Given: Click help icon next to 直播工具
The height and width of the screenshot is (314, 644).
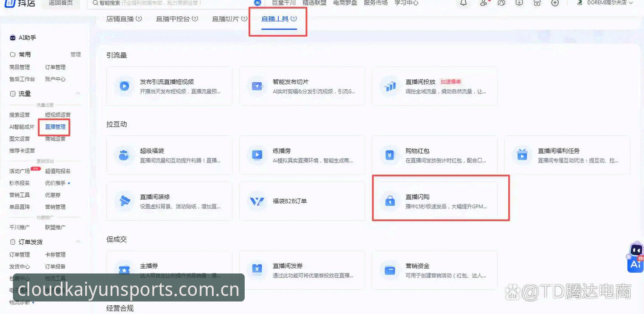Looking at the screenshot, I should pos(294,19).
